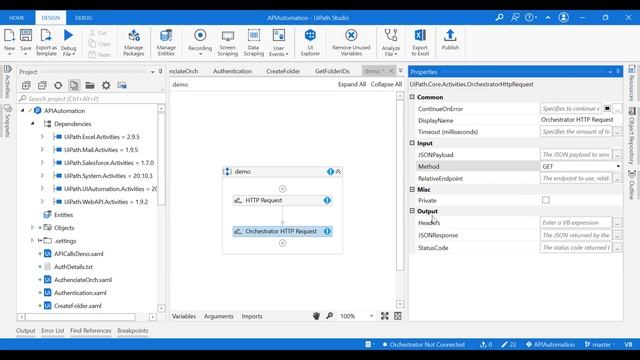The image size is (640, 360).
Task: Click Remove Unused Variables
Action: click(351, 42)
